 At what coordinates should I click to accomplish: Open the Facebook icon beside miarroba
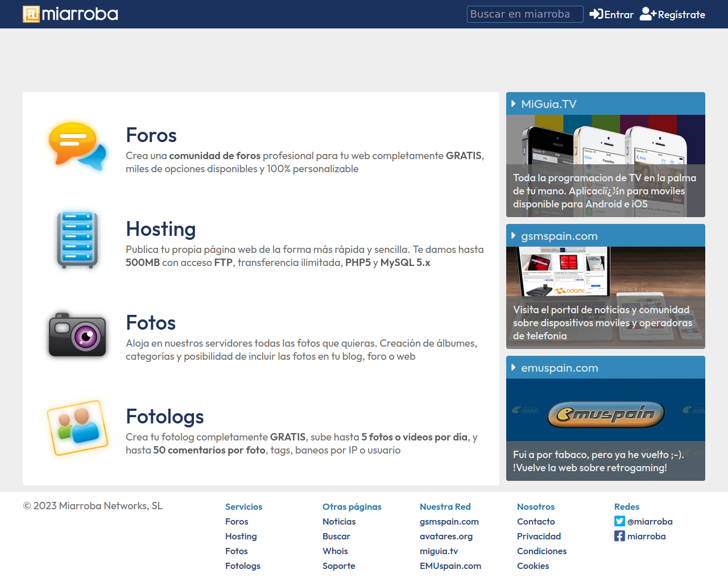coord(619,536)
